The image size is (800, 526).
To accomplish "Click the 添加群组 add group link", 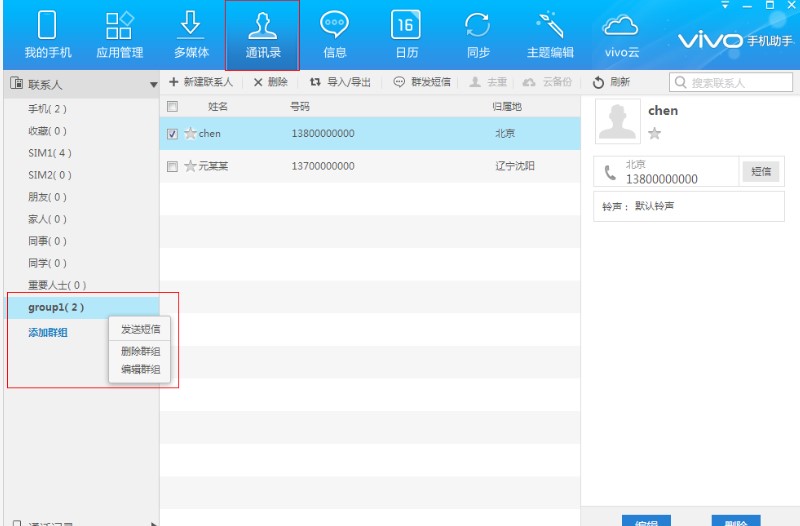I will [x=47, y=333].
